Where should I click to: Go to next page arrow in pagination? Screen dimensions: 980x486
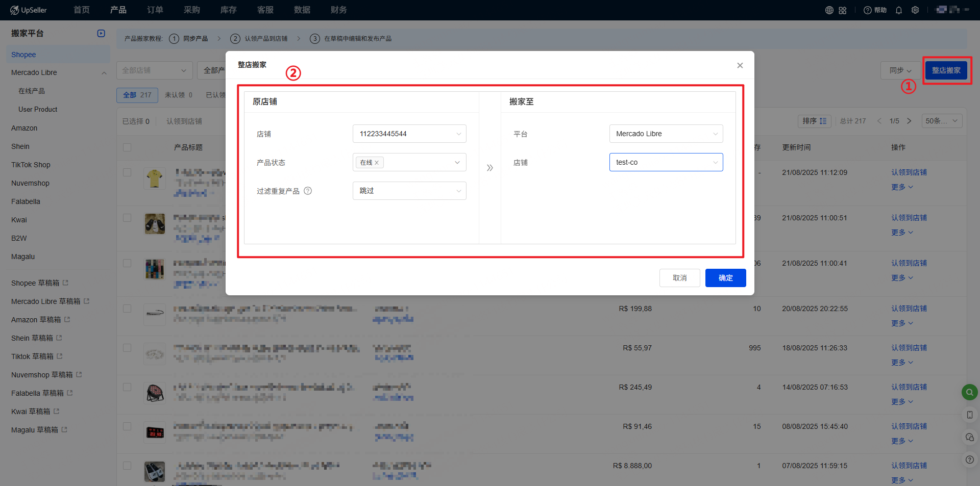click(x=909, y=121)
